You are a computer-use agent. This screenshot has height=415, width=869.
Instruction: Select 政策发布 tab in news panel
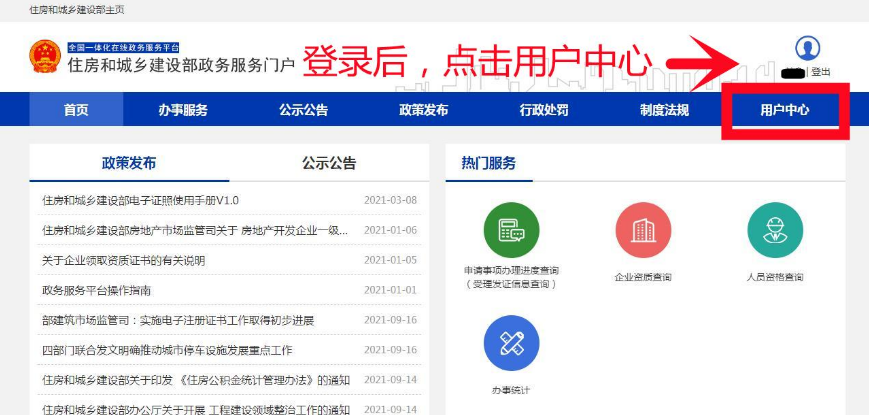coord(129,164)
